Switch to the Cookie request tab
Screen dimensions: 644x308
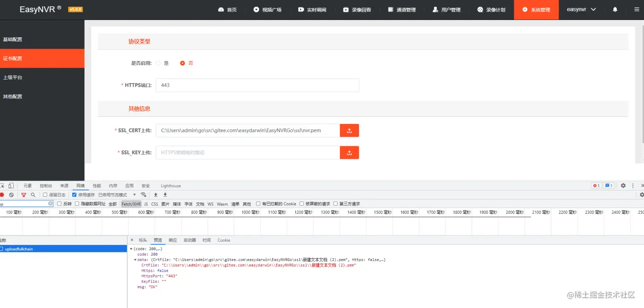224,240
